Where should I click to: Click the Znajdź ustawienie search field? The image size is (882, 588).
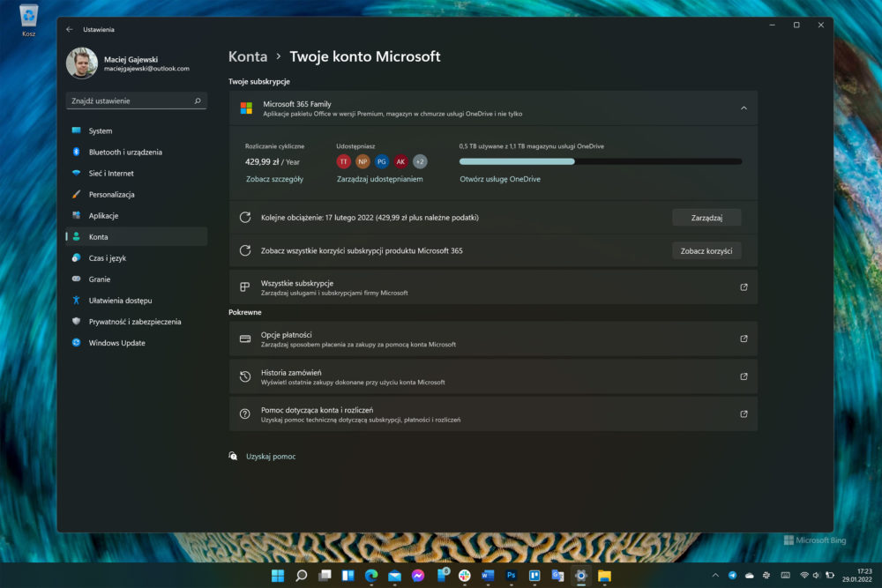pos(136,100)
